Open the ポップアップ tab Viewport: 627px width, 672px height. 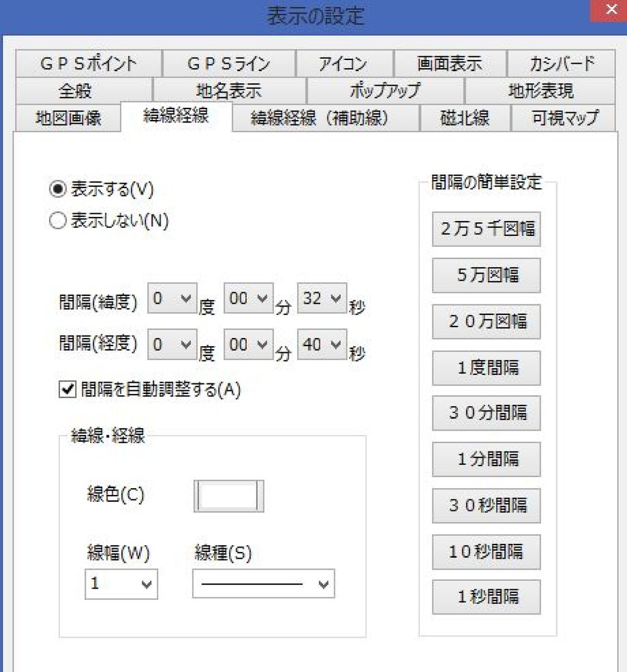click(x=386, y=91)
